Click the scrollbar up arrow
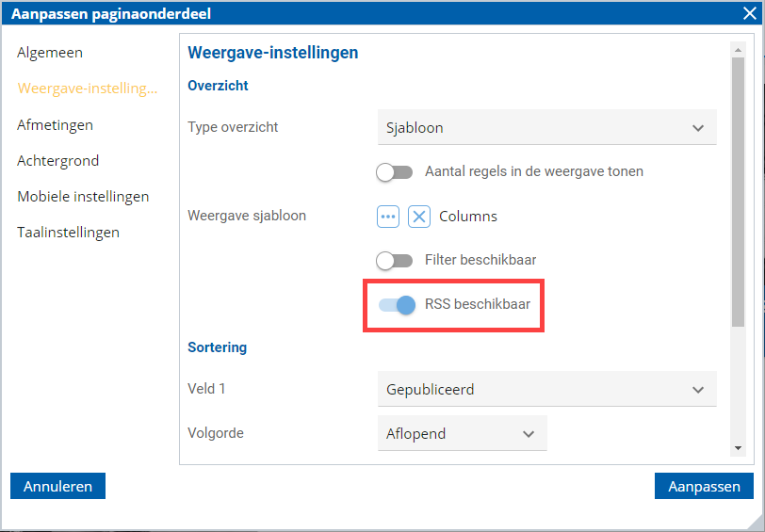The height and width of the screenshot is (532, 765). pos(738,50)
